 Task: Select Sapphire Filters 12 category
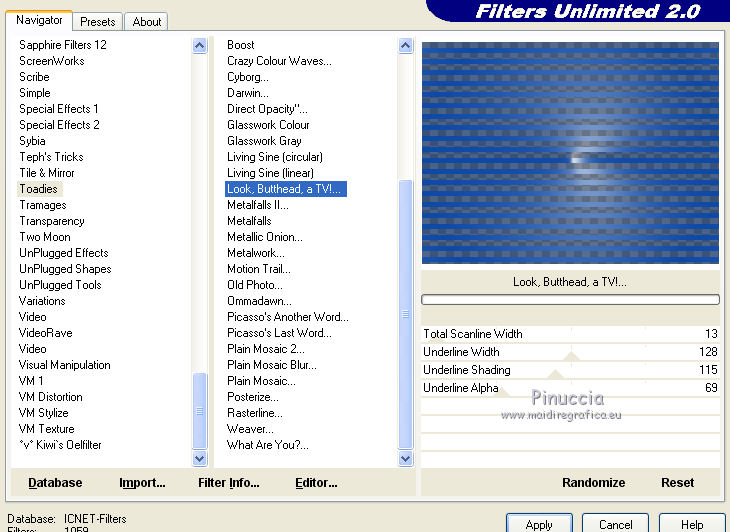coord(63,45)
